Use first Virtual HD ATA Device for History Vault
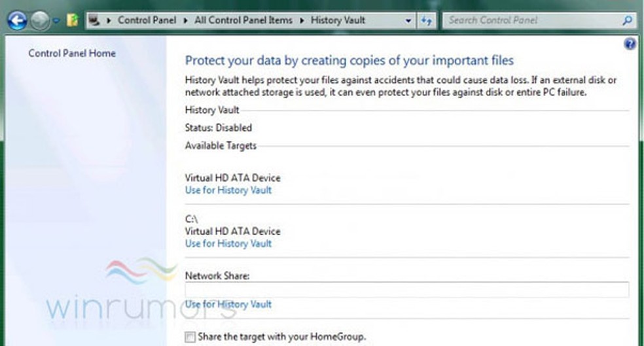The image size is (644, 346). pyautogui.click(x=228, y=190)
